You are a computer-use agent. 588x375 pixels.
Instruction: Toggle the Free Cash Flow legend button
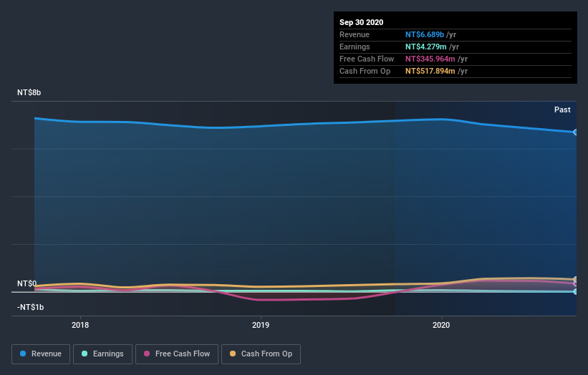point(177,354)
